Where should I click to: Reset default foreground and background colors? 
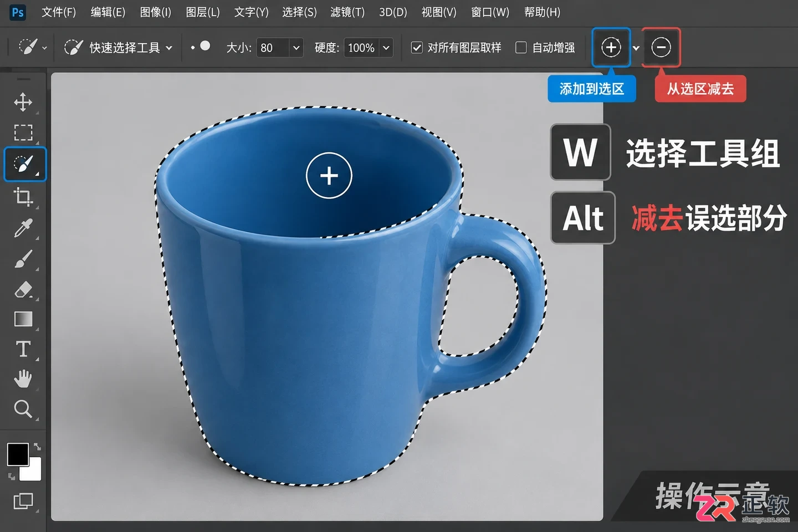click(x=11, y=476)
